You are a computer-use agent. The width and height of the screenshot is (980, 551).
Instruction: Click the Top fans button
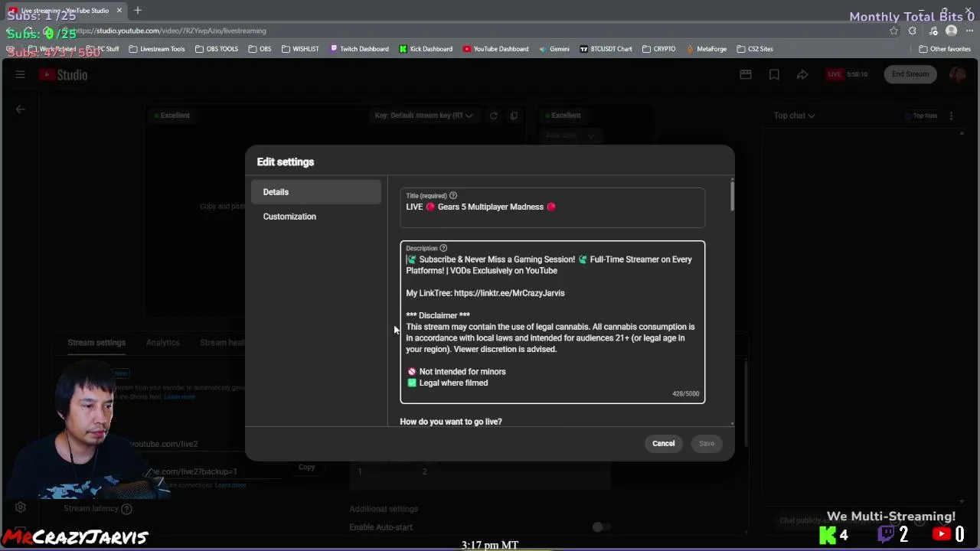click(x=921, y=116)
